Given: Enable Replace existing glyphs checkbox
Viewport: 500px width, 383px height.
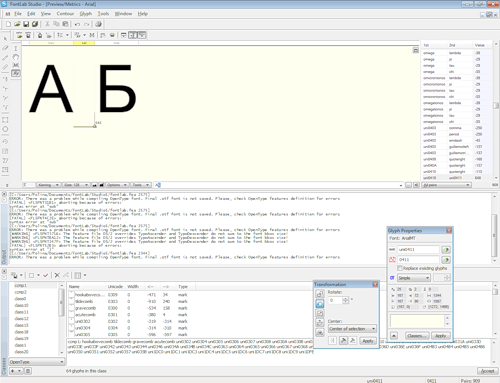Looking at the screenshot, I should (400, 268).
